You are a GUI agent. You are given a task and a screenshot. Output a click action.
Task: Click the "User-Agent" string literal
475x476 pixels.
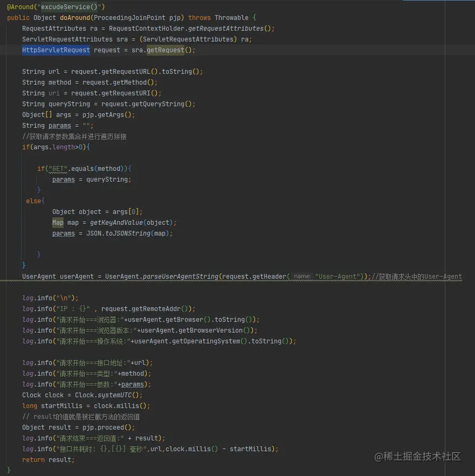(x=337, y=277)
